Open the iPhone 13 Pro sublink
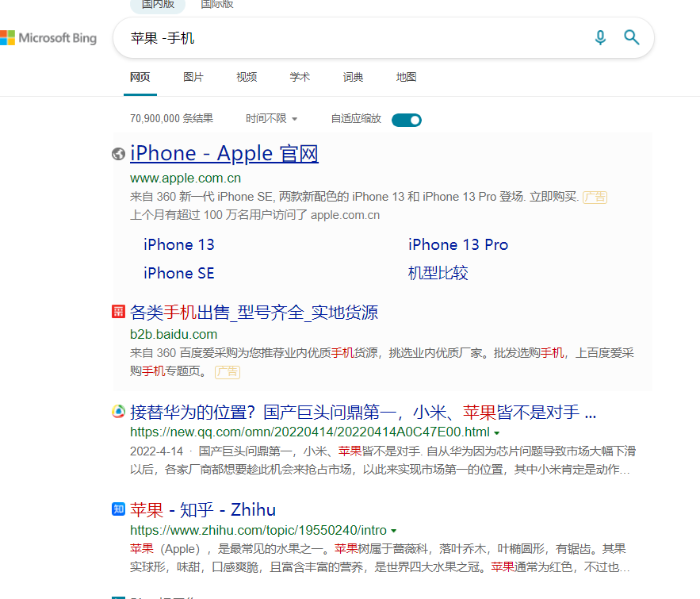The width and height of the screenshot is (700, 599). click(458, 245)
